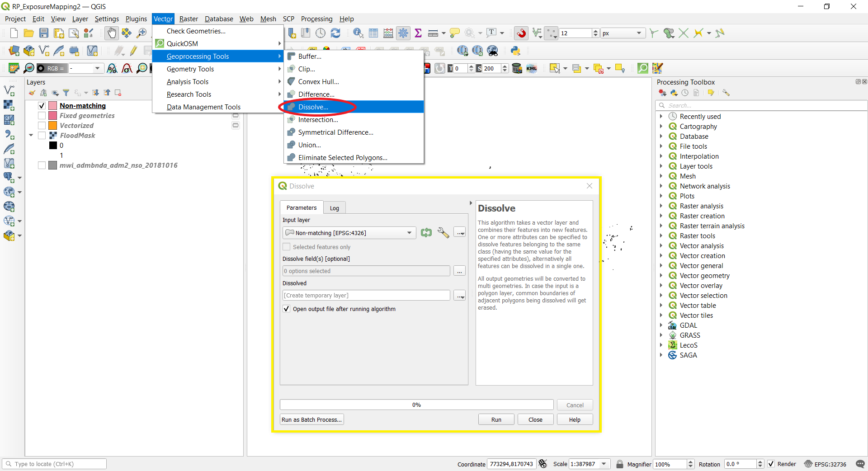
Task: Collapse the FloodMask layer entry
Action: click(x=31, y=135)
